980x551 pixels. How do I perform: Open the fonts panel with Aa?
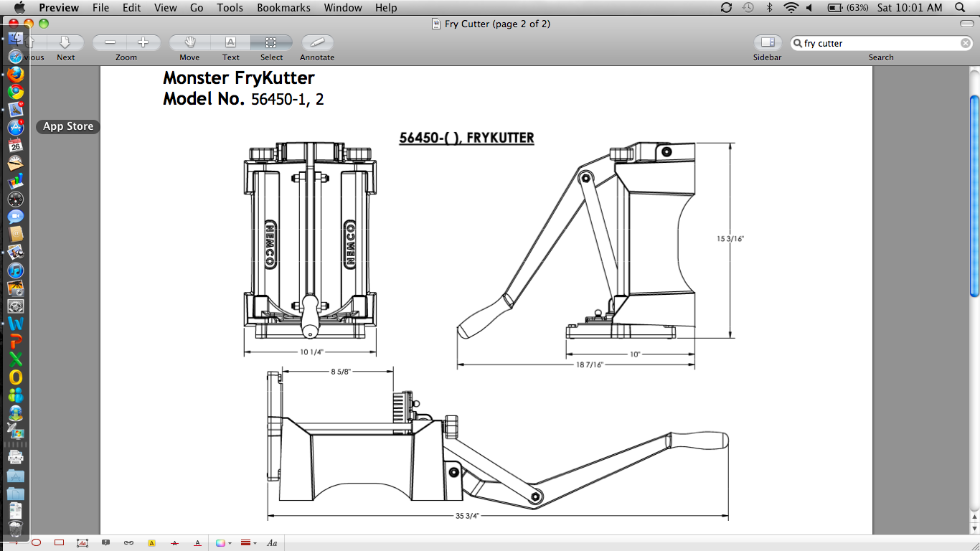[x=272, y=543]
